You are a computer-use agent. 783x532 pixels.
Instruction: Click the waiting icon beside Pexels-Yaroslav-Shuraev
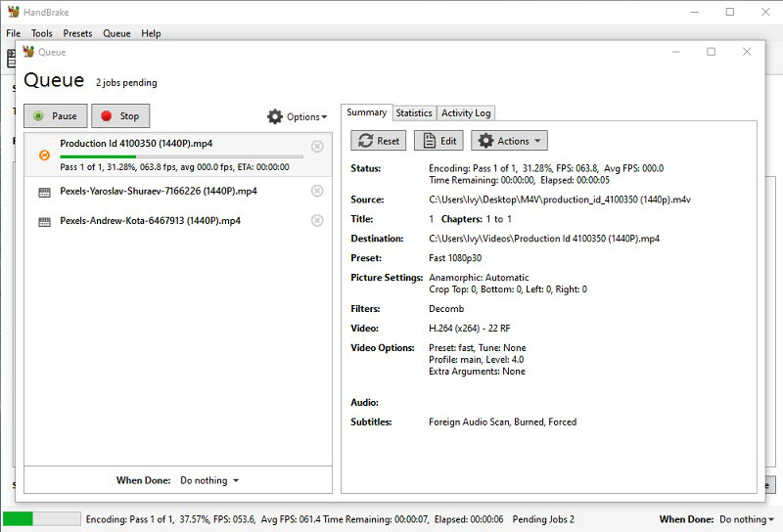point(44,192)
